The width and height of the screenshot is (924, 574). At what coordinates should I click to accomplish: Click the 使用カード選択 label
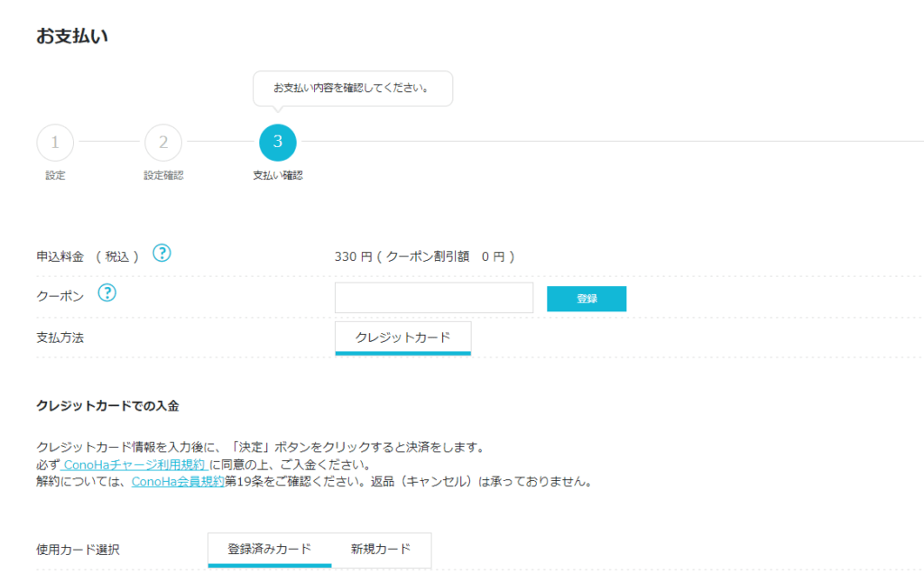tap(78, 550)
